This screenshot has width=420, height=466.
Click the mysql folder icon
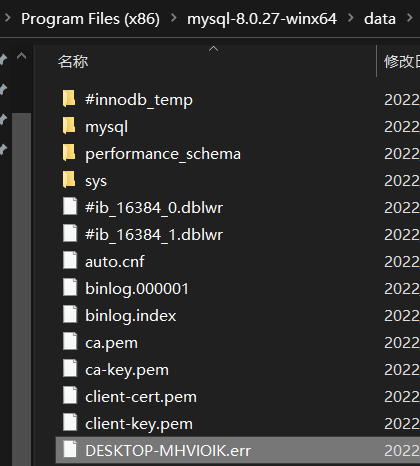(69, 126)
